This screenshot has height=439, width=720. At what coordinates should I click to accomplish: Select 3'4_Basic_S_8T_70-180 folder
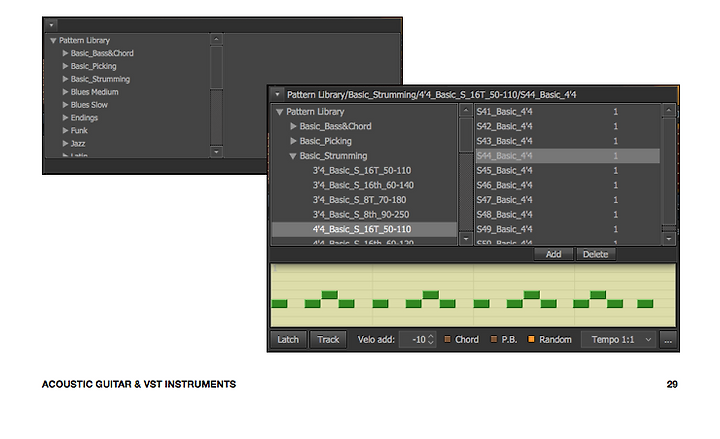point(364,200)
